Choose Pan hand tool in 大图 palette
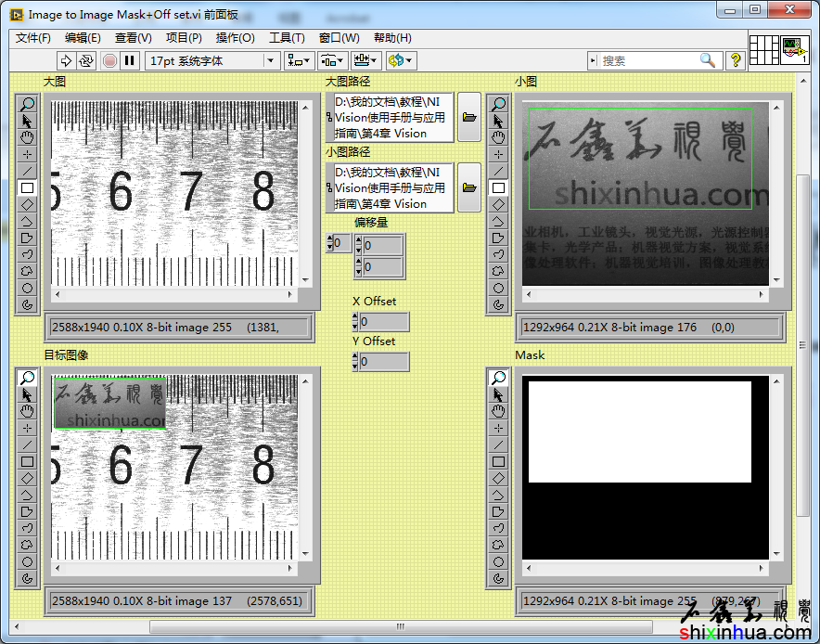Image resolution: width=820 pixels, height=644 pixels. (27, 137)
